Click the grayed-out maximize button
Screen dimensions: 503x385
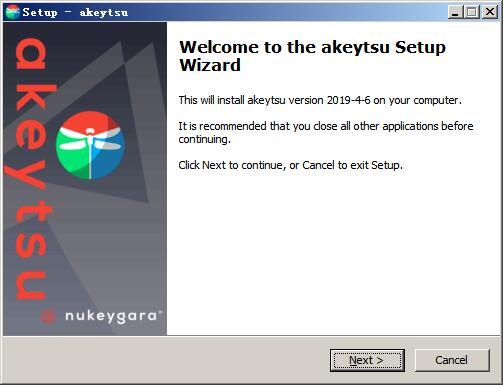(472, 12)
